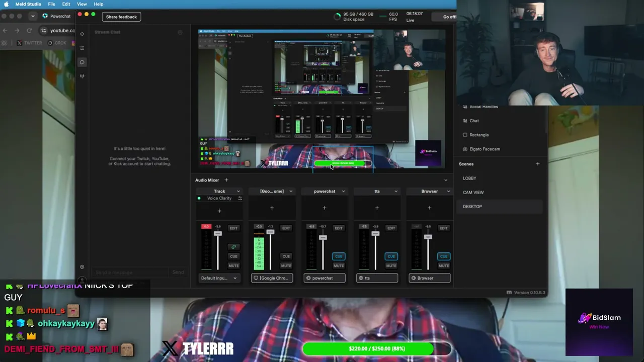Add an effect to the Track channel
The image size is (644, 362).
tap(219, 211)
